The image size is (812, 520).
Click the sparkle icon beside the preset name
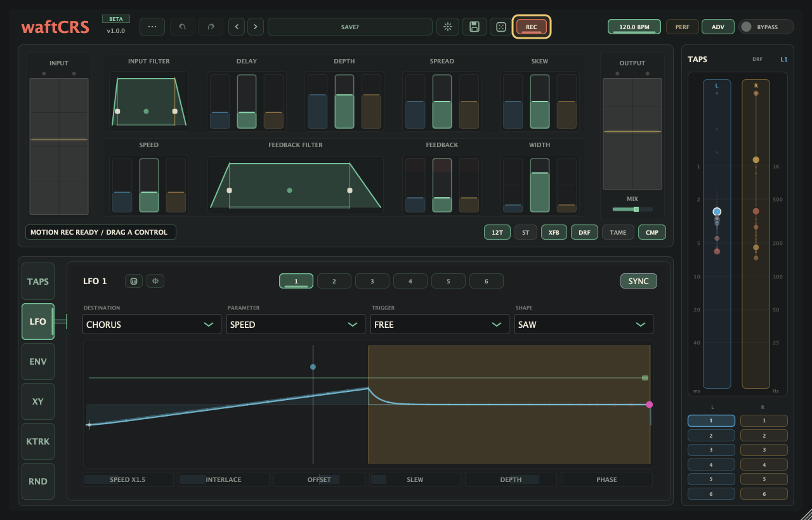click(x=448, y=27)
